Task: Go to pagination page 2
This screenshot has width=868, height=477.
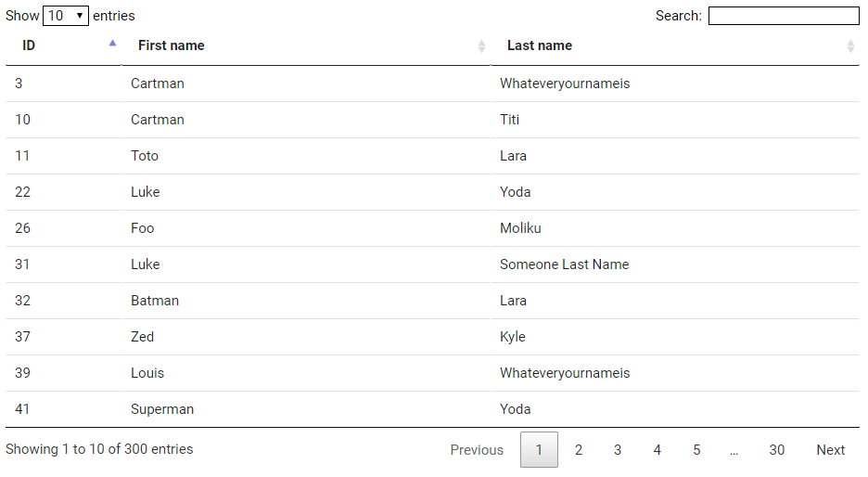Action: tap(579, 450)
